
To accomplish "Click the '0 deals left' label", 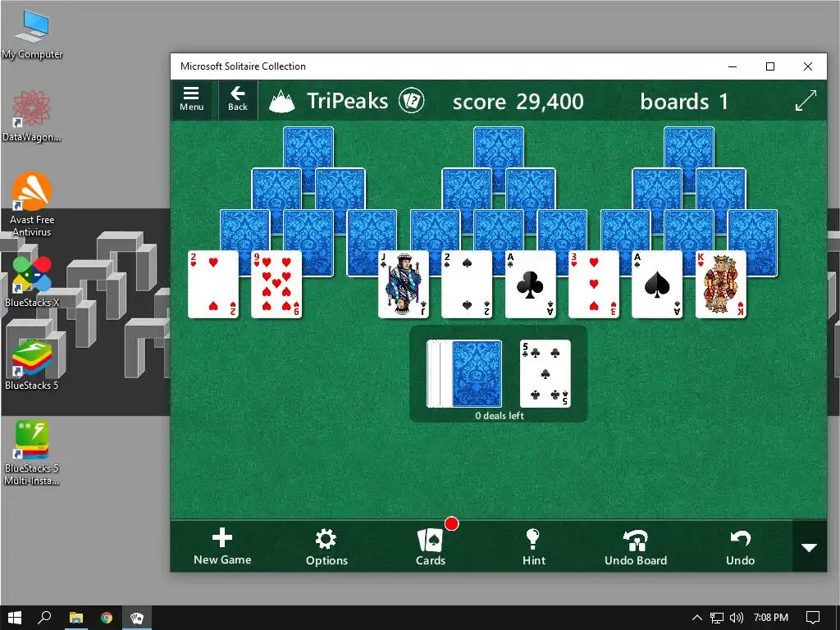I will coord(500,416).
